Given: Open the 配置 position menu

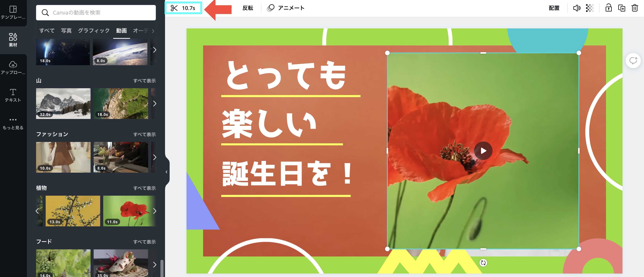Looking at the screenshot, I should click(x=554, y=8).
